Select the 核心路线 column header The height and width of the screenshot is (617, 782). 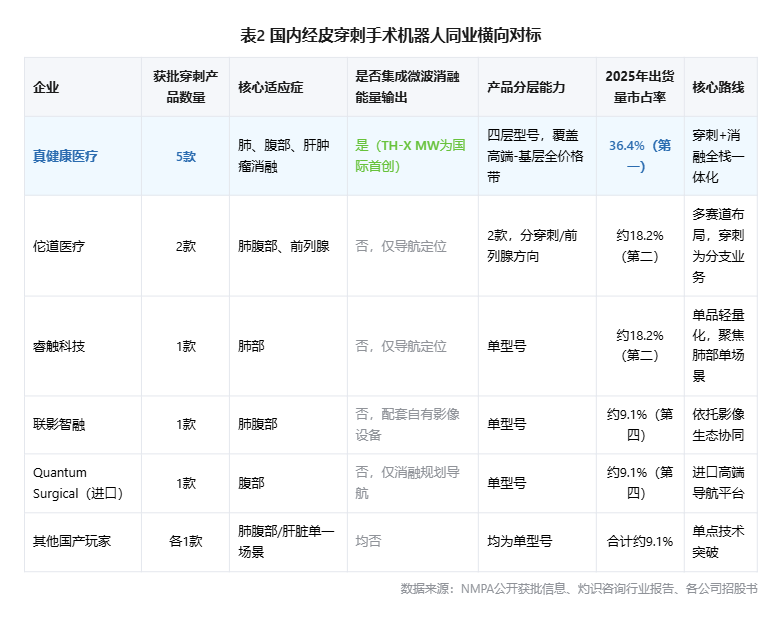point(718,87)
